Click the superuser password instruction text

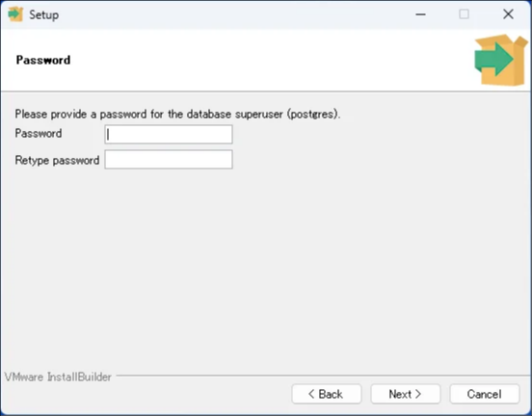pos(177,114)
